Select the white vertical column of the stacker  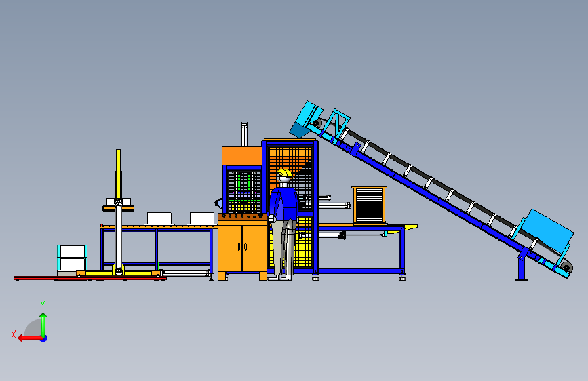(119, 239)
